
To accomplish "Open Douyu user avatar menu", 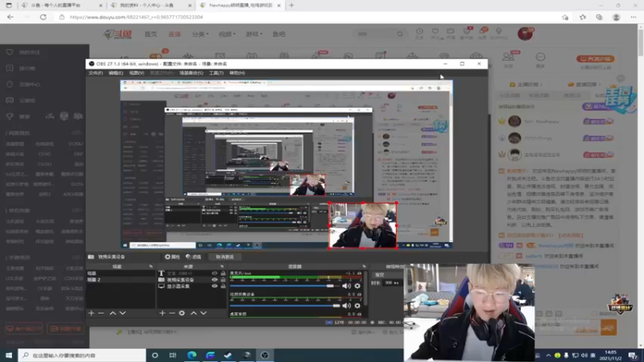I will [526, 34].
